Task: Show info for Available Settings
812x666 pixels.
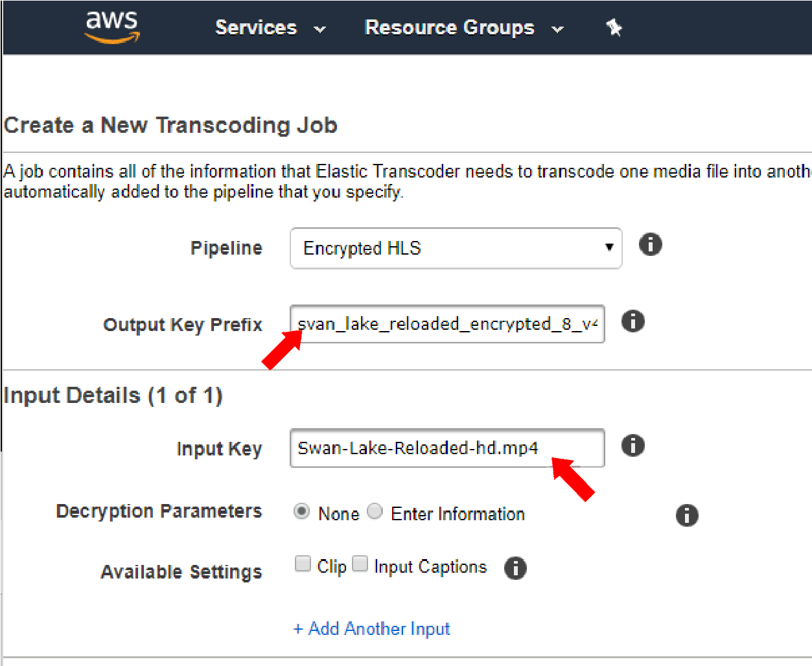Action: (515, 568)
